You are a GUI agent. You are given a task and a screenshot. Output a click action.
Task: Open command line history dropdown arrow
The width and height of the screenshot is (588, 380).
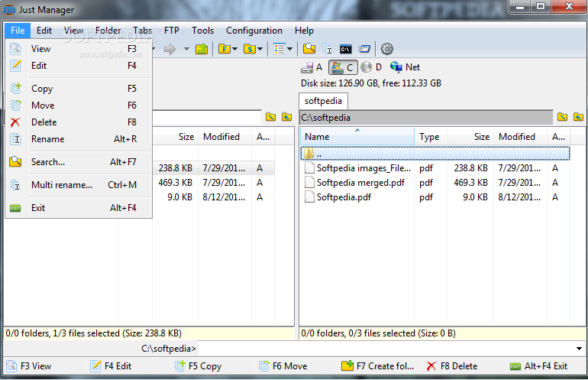(579, 349)
